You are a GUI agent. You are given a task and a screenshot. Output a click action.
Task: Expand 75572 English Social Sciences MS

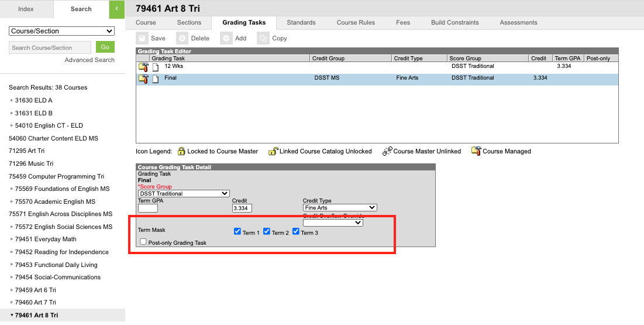(x=12, y=227)
